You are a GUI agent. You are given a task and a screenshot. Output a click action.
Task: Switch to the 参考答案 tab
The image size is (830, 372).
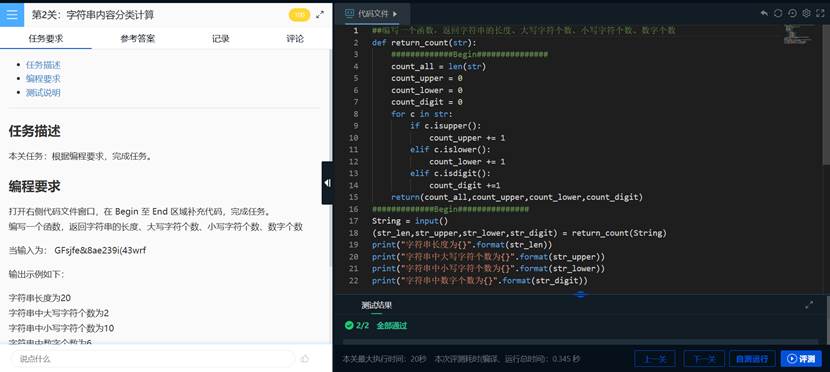tap(138, 38)
